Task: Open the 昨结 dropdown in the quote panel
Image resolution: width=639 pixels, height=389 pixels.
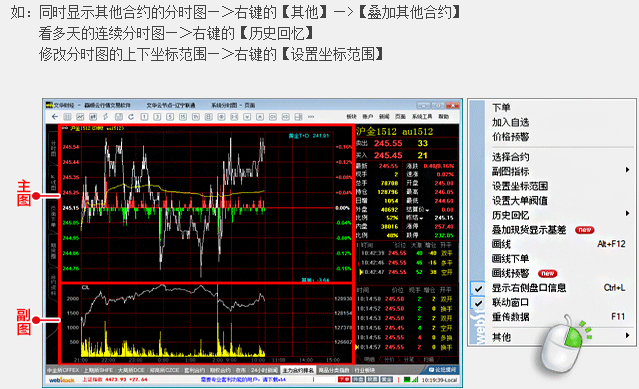Action: pos(421,218)
